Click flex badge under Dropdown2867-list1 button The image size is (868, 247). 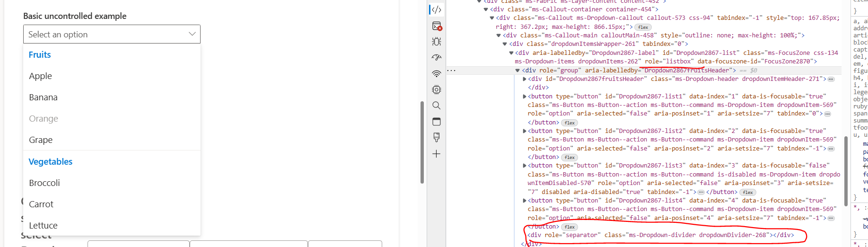[x=569, y=123]
